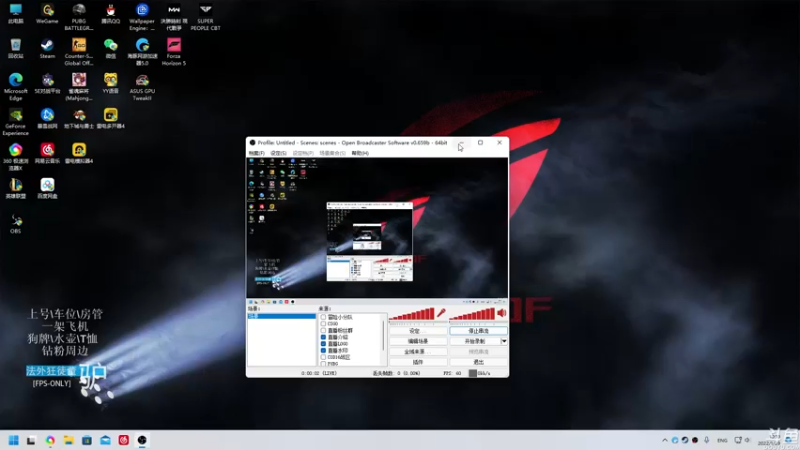Image resolution: width=800 pixels, height=450 pixels.
Task: Open the 场景集合 menu in OBS
Action: click(333, 153)
